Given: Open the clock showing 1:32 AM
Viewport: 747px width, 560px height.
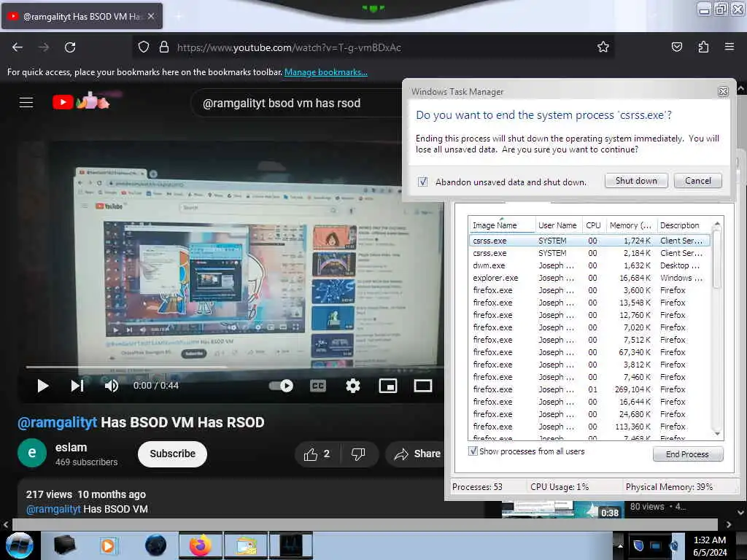Looking at the screenshot, I should pos(710,546).
